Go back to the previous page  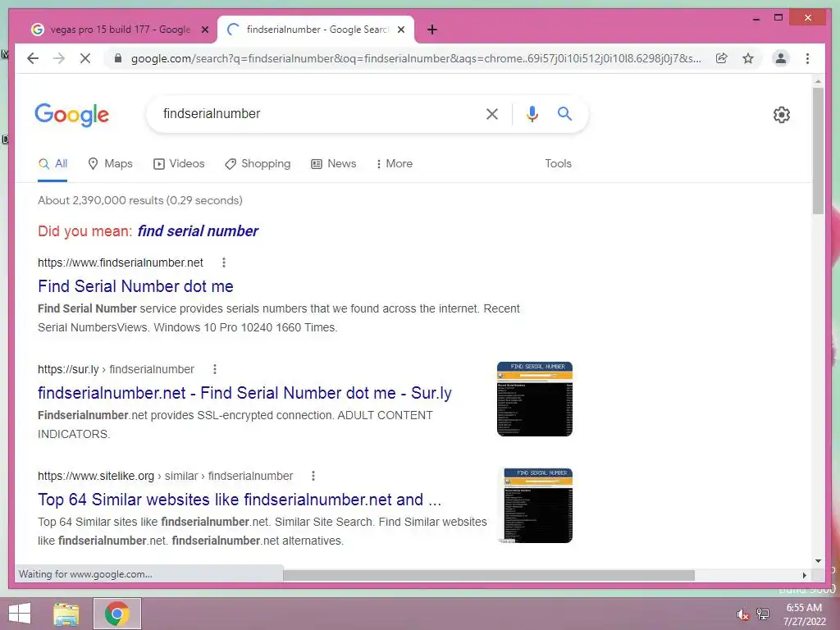pyautogui.click(x=33, y=58)
